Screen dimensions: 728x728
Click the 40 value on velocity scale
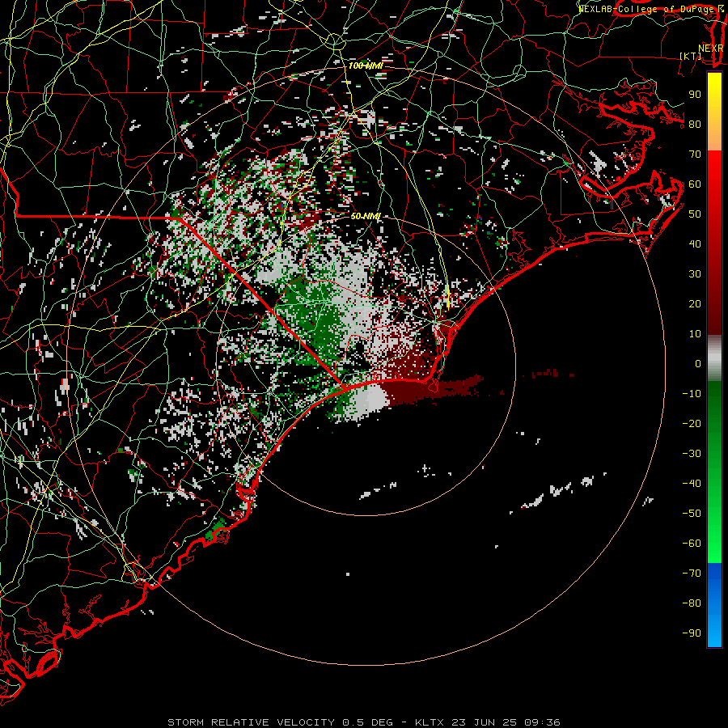click(x=695, y=243)
